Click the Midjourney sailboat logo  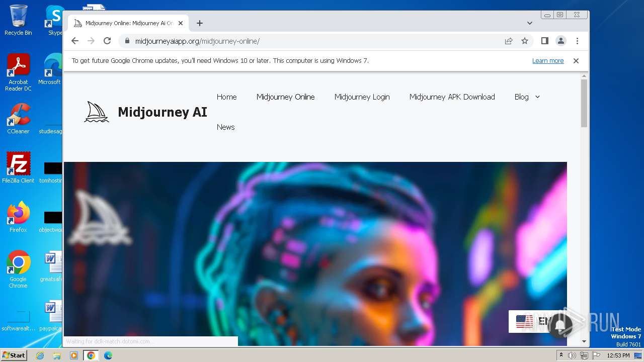[x=96, y=112]
